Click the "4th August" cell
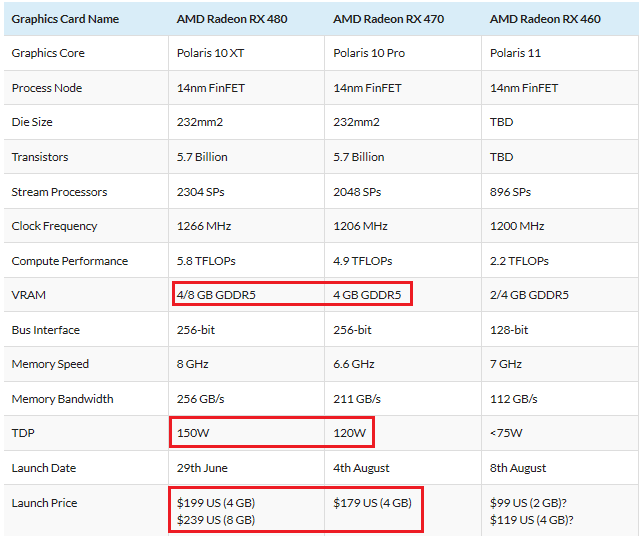 (362, 468)
